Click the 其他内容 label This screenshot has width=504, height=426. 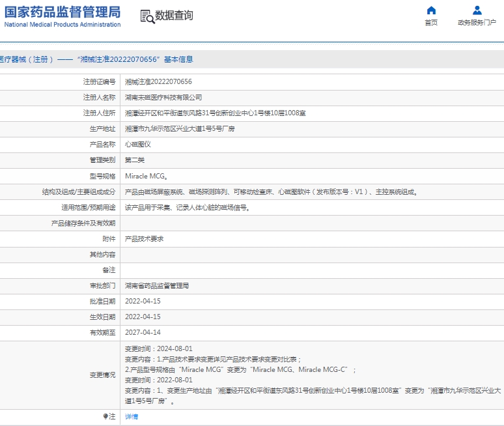[102, 255]
